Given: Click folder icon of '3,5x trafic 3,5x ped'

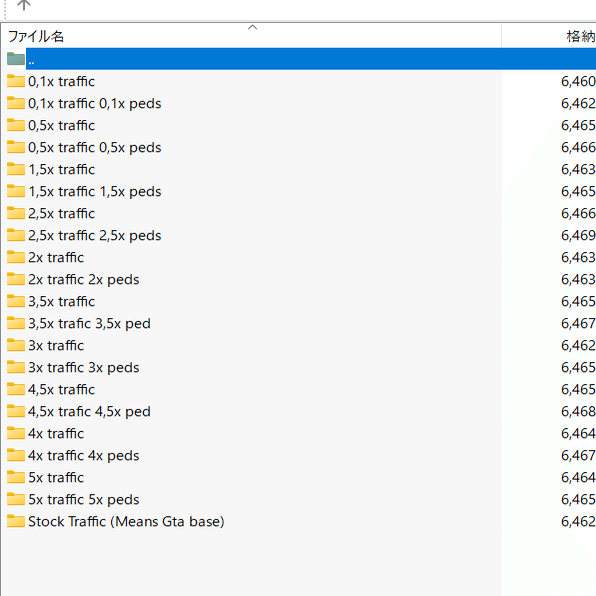Looking at the screenshot, I should 16,323.
